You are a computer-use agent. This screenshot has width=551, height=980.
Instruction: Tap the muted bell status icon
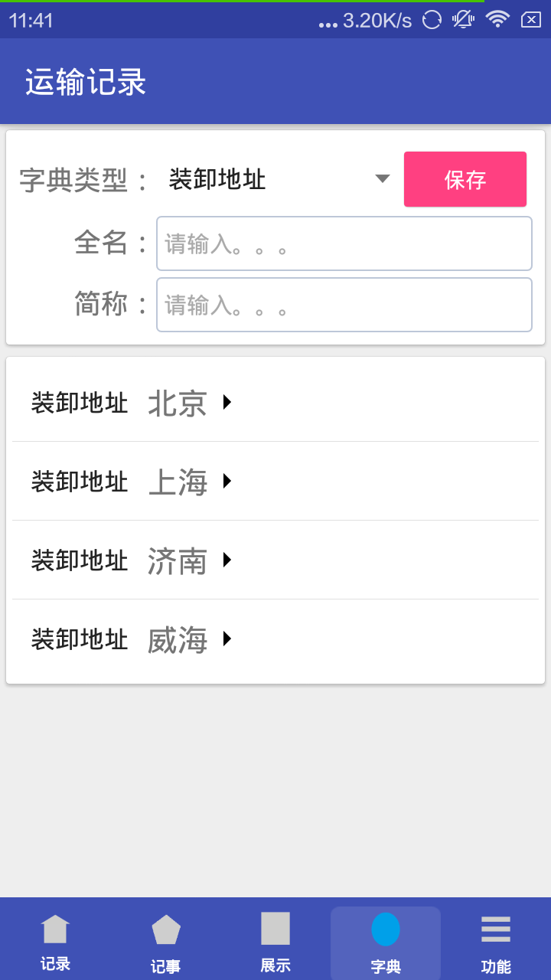463,20
